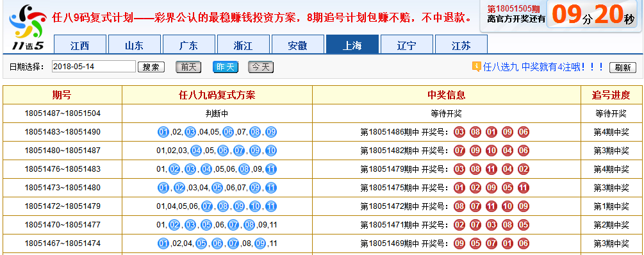Click the date input field showing 2018-05-14
This screenshot has height=255, width=644.
[x=94, y=67]
